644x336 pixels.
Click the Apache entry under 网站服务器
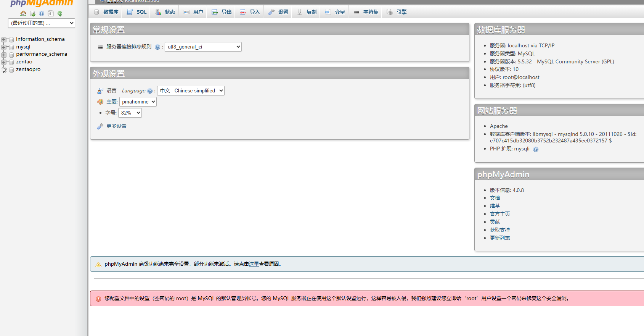tap(499, 126)
